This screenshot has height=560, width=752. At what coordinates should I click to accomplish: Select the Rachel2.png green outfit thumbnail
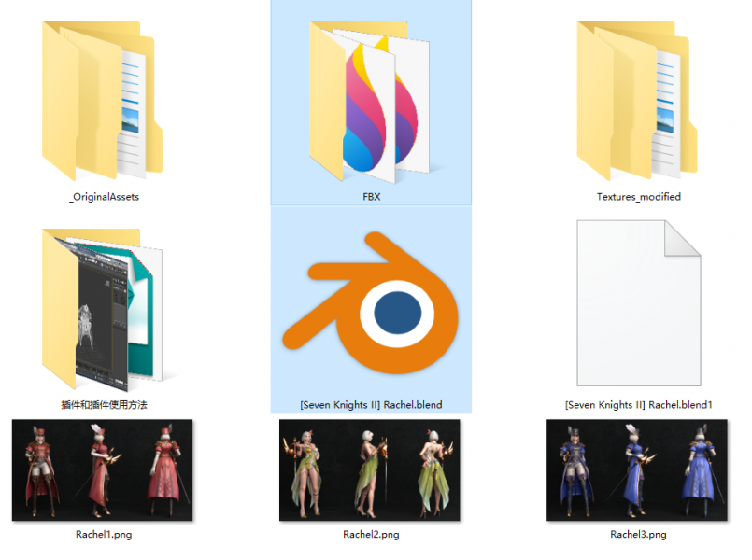tap(370, 470)
